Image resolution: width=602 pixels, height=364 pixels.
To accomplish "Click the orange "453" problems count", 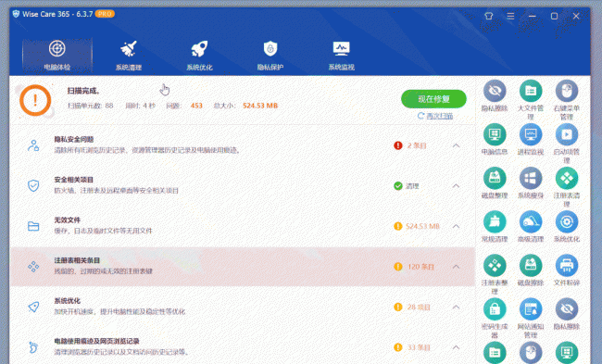I will pyautogui.click(x=196, y=106).
